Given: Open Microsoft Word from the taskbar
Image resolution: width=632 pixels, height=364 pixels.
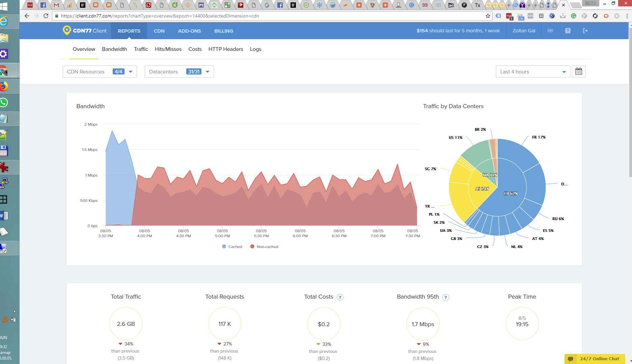Looking at the screenshot, I should (4, 216).
